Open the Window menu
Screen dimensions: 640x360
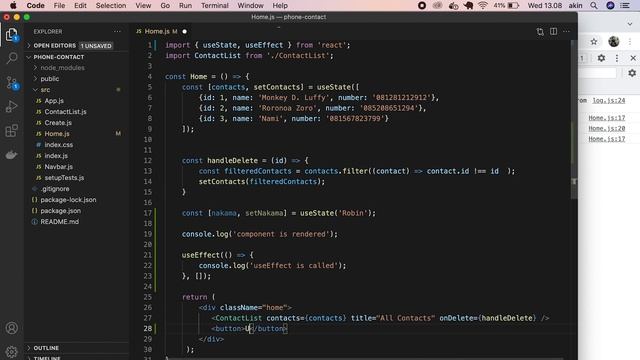(250, 6)
